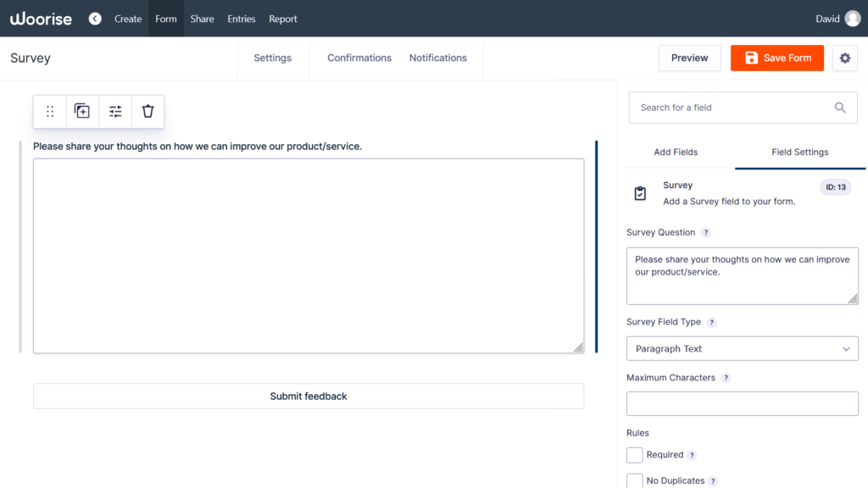Click the back arrow next to Woorise logo
The image size is (868, 488).
pos(95,19)
